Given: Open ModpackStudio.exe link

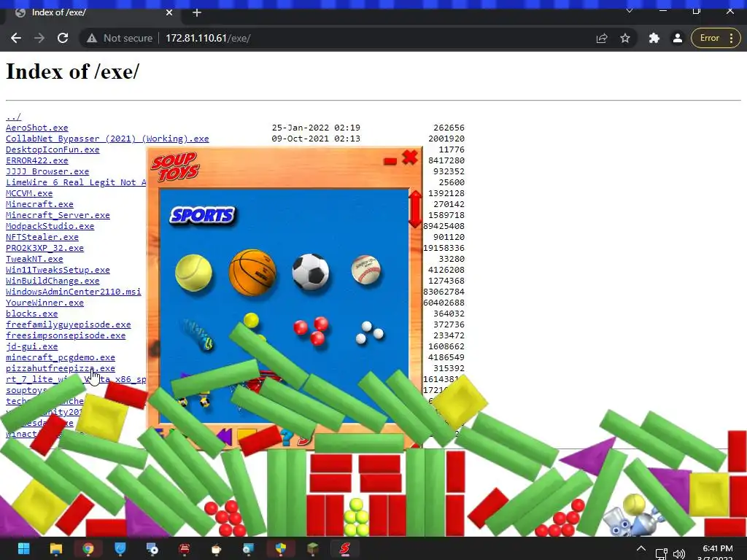Looking at the screenshot, I should coord(50,226).
